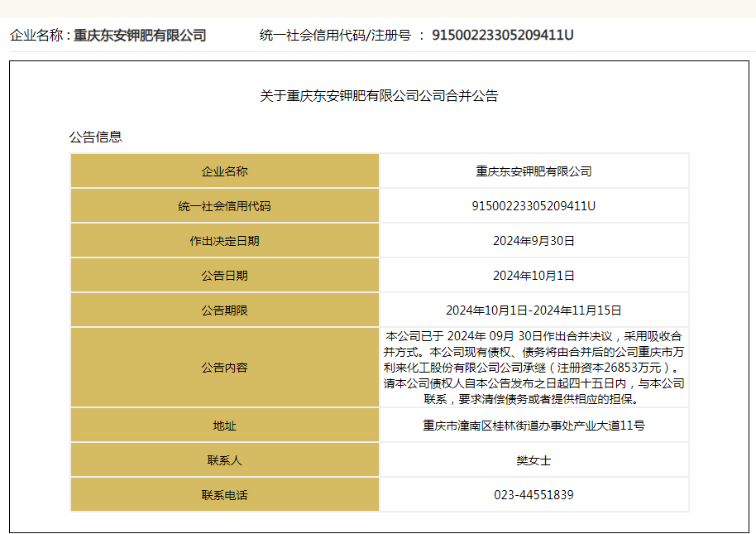The width and height of the screenshot is (756, 534).
Task: Click the 企业名称 header label
Action: 36,36
